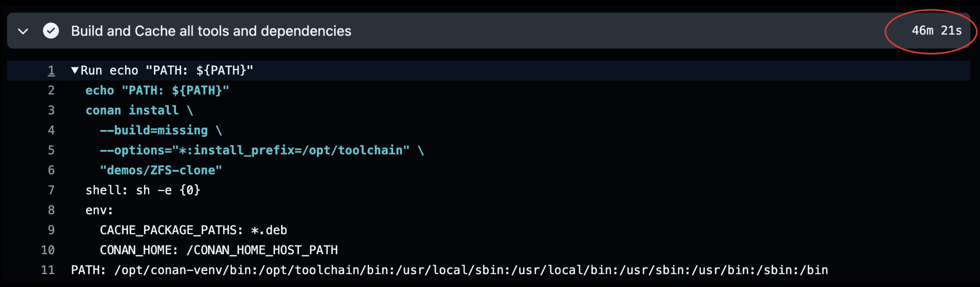This screenshot has width=980, height=287.
Task: Jump to line number 10
Action: pyautogui.click(x=48, y=250)
